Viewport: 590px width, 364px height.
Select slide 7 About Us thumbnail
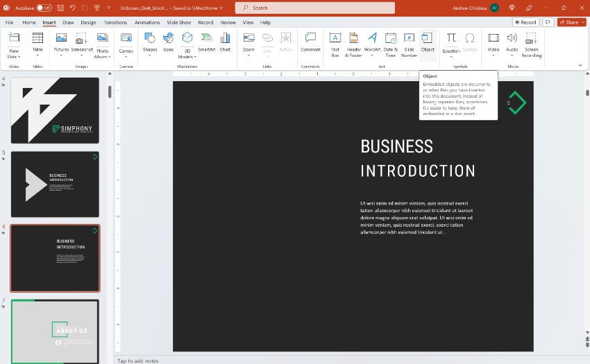(55, 331)
